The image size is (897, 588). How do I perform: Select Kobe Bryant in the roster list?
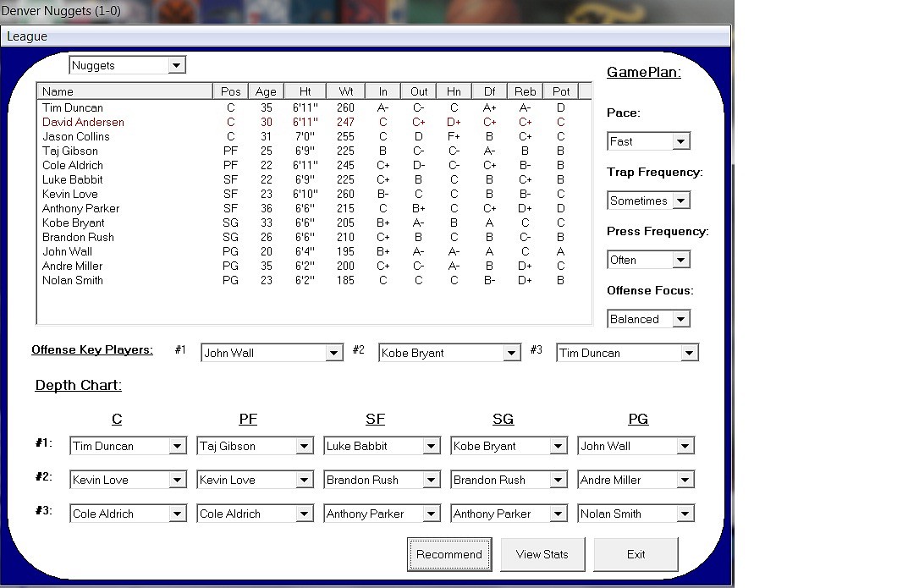(x=314, y=223)
